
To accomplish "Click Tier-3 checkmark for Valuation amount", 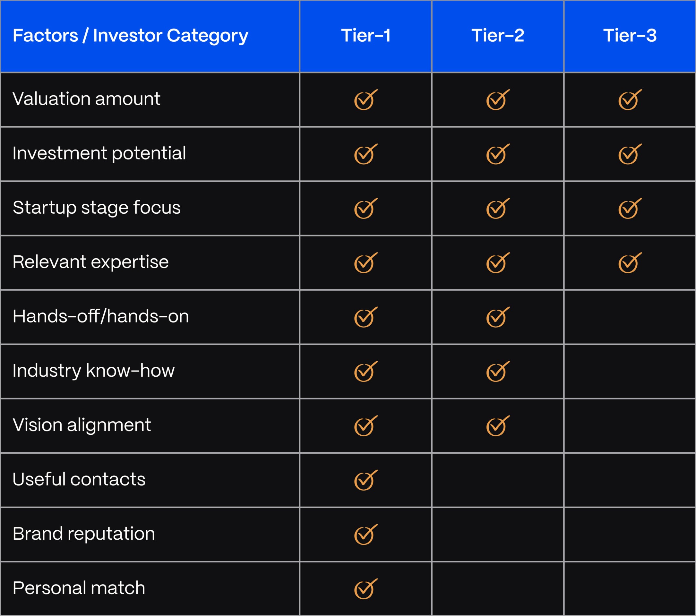I will tap(630, 100).
